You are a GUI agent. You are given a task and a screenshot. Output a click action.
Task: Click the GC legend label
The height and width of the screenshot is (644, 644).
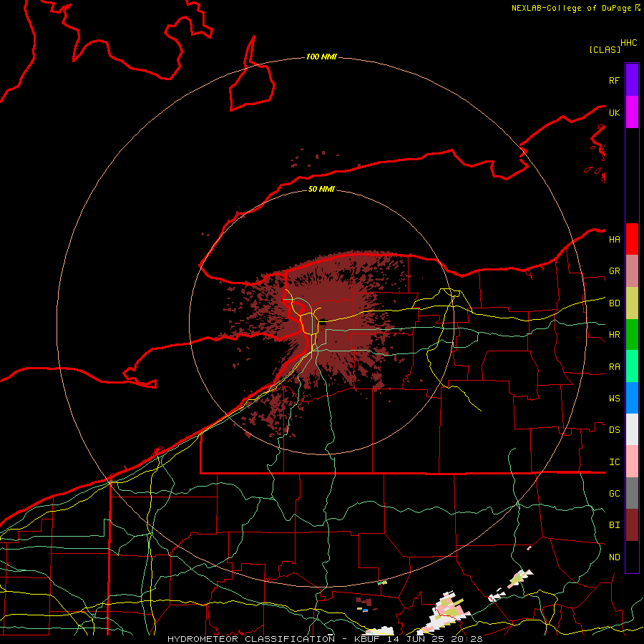pos(614,494)
